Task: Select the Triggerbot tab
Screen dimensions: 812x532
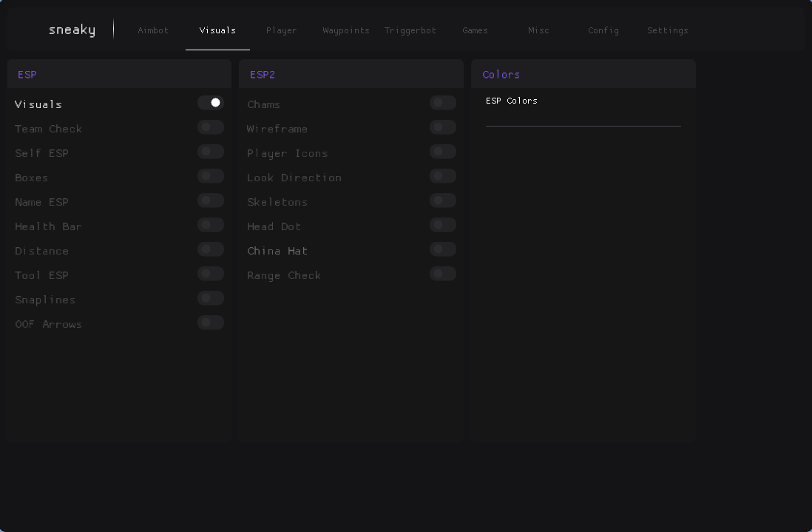Action: (x=410, y=30)
